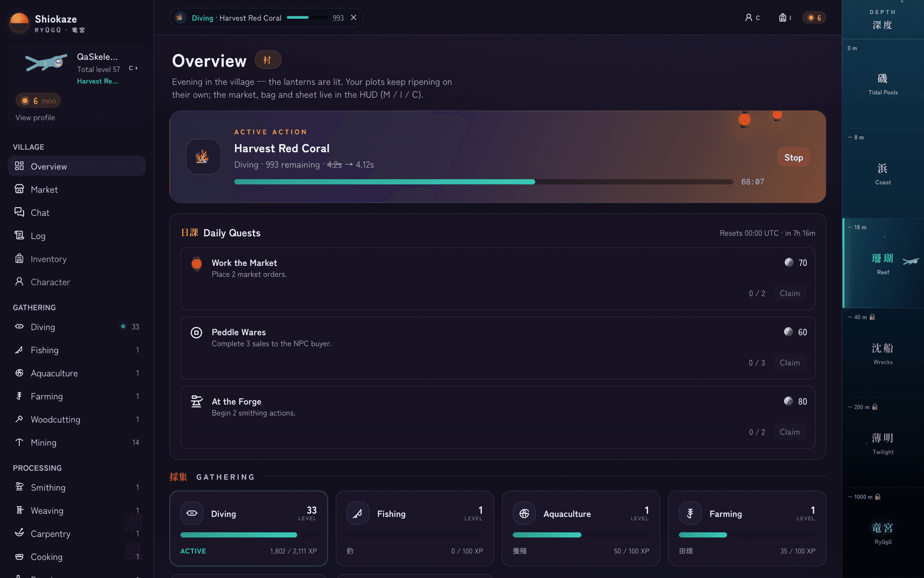Dismiss the Diving action pill with X

(x=354, y=17)
